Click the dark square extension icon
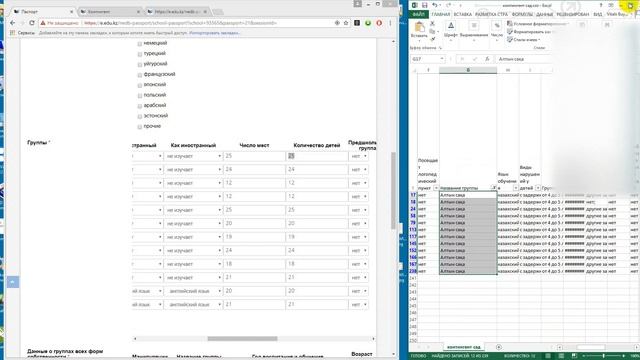The width and height of the screenshot is (640, 360). 357,23
